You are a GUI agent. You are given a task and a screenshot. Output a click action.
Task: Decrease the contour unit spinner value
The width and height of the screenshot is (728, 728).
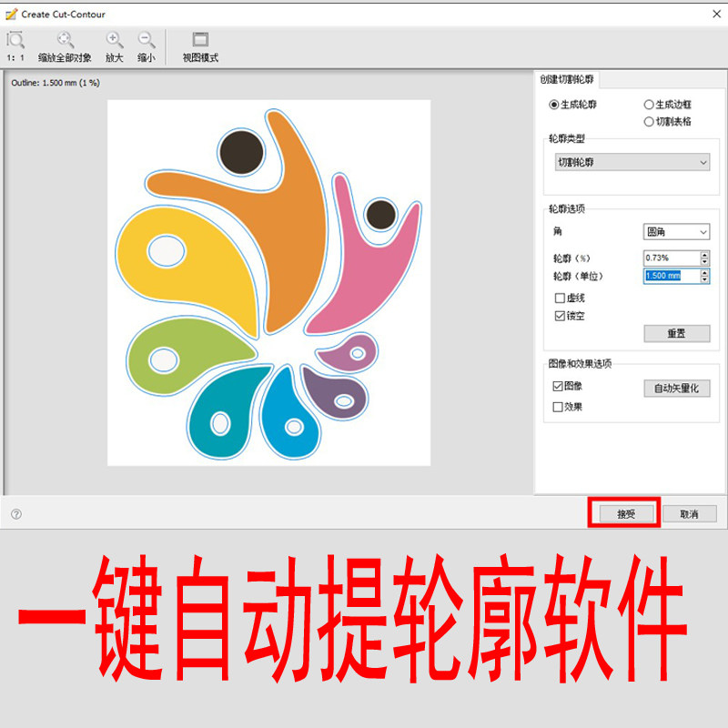704,279
